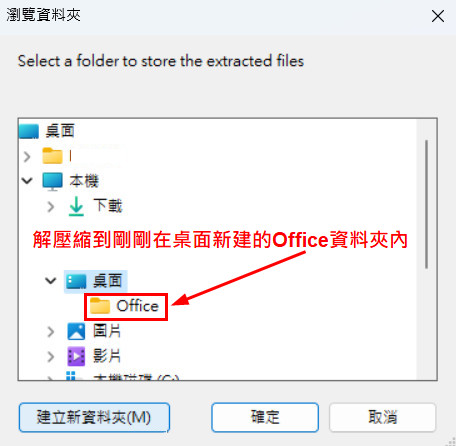Select the 圖片 pictures icon

[x=76, y=331]
